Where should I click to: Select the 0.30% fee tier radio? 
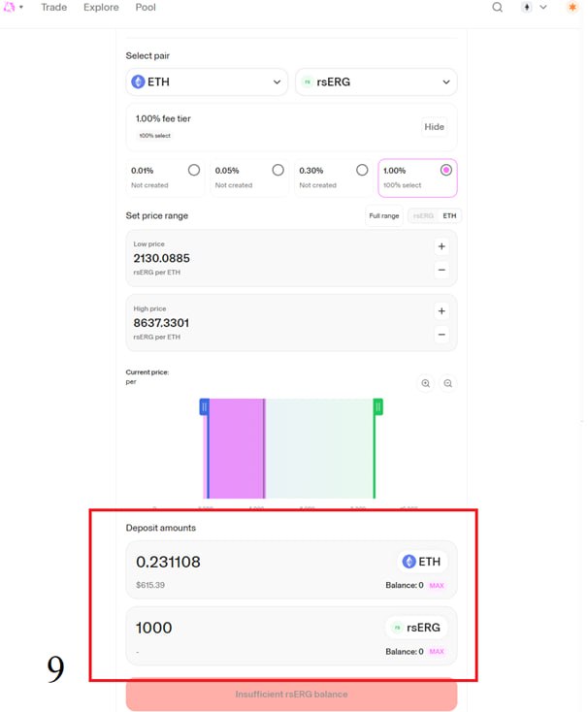362,170
